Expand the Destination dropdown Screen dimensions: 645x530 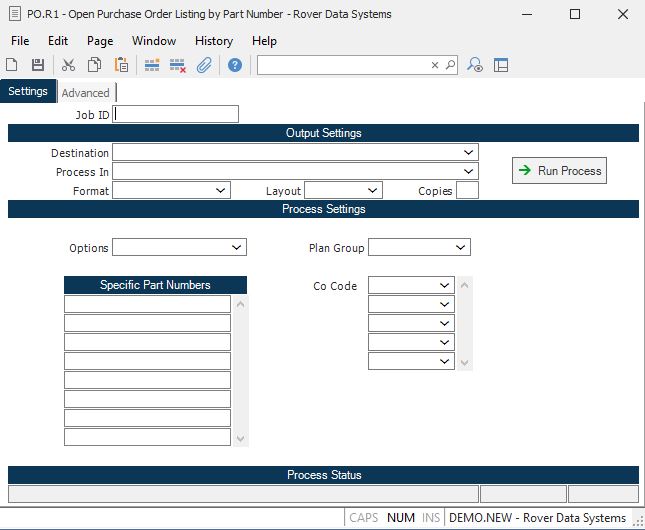(469, 152)
